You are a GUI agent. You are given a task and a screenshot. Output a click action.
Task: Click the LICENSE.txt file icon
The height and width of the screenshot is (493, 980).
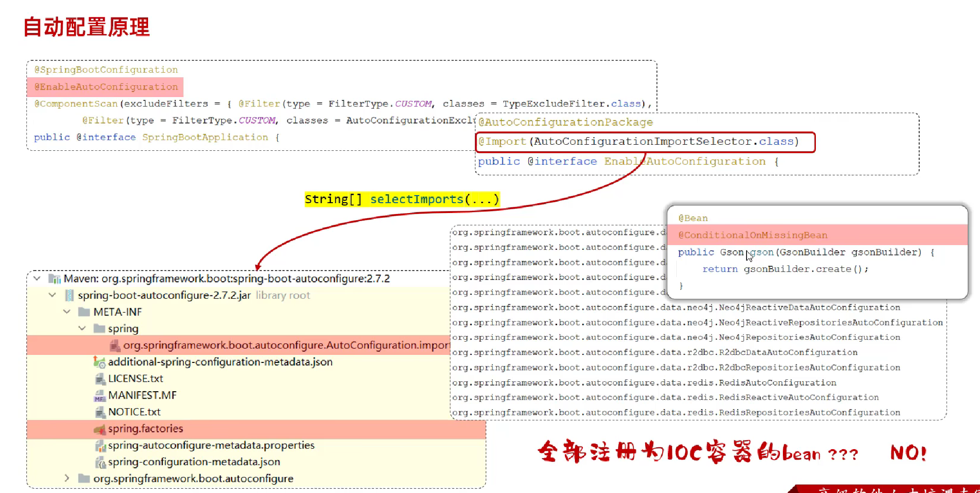(100, 379)
